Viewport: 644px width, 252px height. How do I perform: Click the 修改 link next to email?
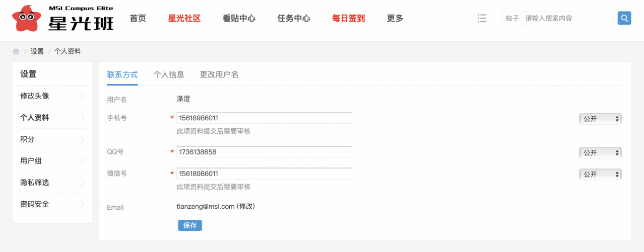tap(246, 206)
